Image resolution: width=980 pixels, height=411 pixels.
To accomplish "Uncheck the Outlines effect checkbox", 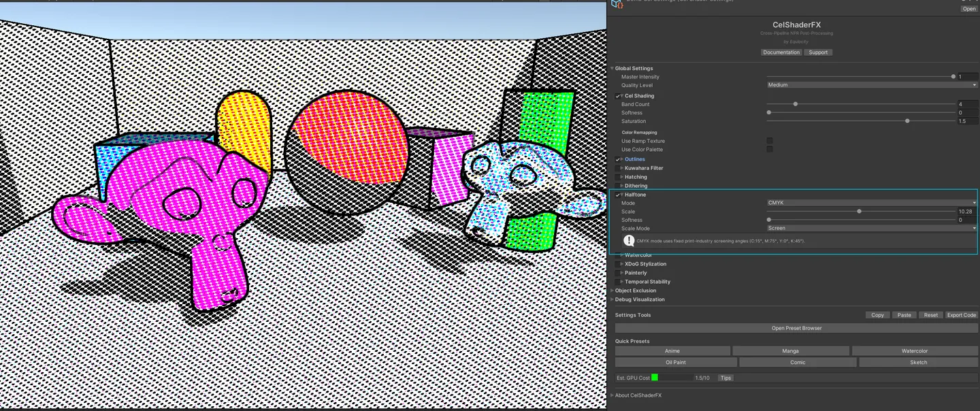I will 618,159.
